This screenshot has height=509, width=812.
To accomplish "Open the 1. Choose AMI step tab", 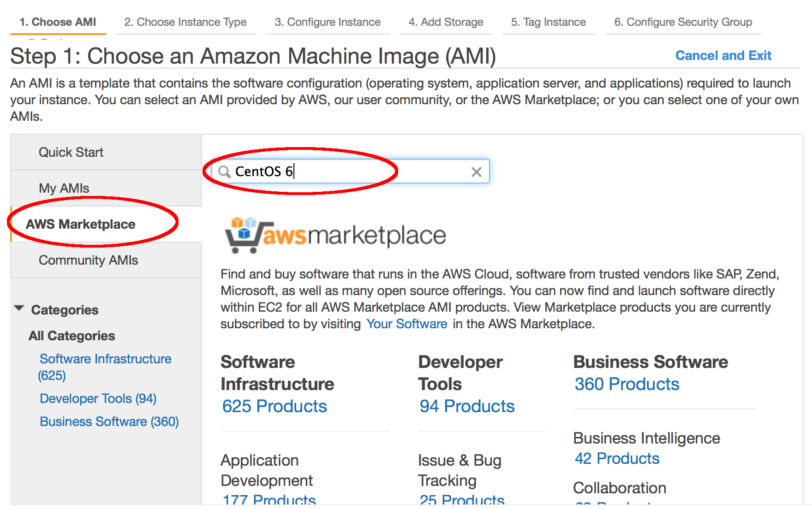I will [x=58, y=22].
